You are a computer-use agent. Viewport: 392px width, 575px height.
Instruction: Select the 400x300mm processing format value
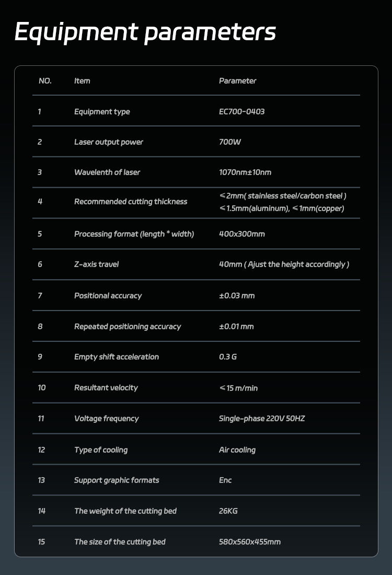click(241, 234)
